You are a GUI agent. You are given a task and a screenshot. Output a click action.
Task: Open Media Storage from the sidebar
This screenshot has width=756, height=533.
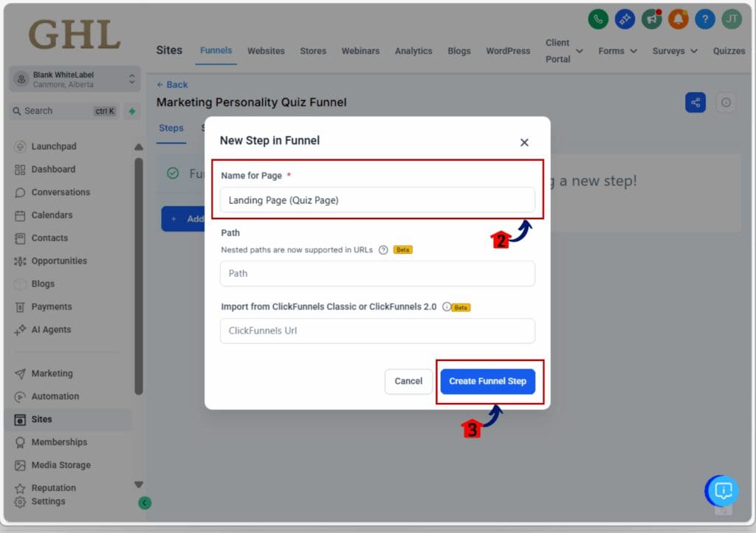click(x=62, y=464)
